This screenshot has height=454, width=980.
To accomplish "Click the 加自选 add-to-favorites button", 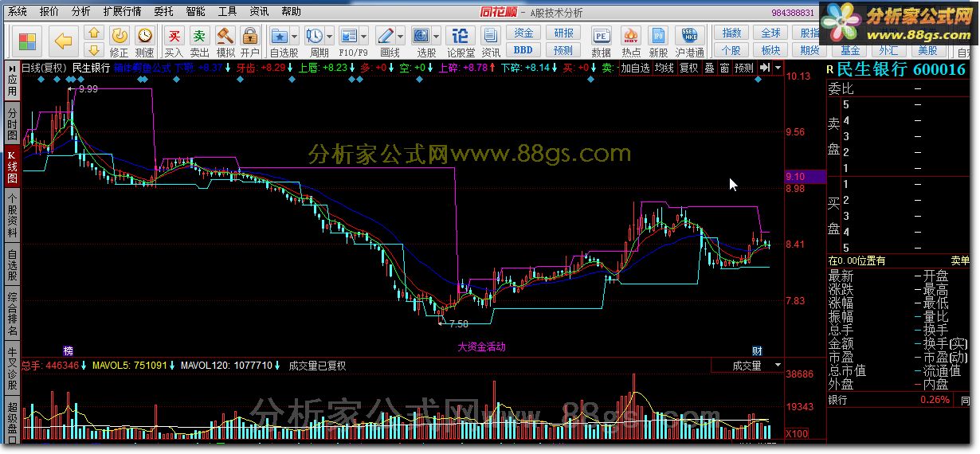I will [635, 68].
